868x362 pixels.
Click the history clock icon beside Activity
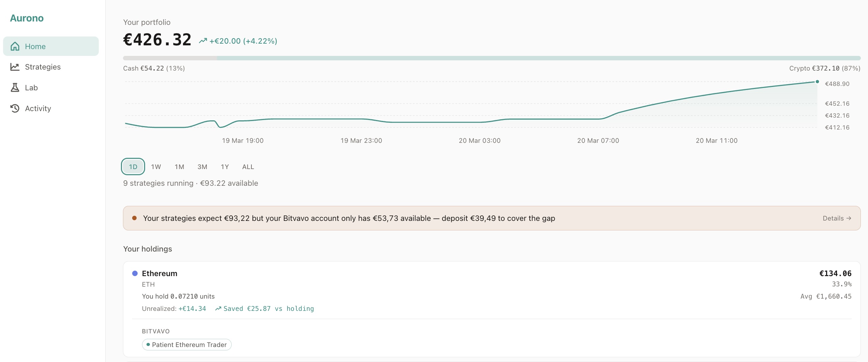point(15,108)
